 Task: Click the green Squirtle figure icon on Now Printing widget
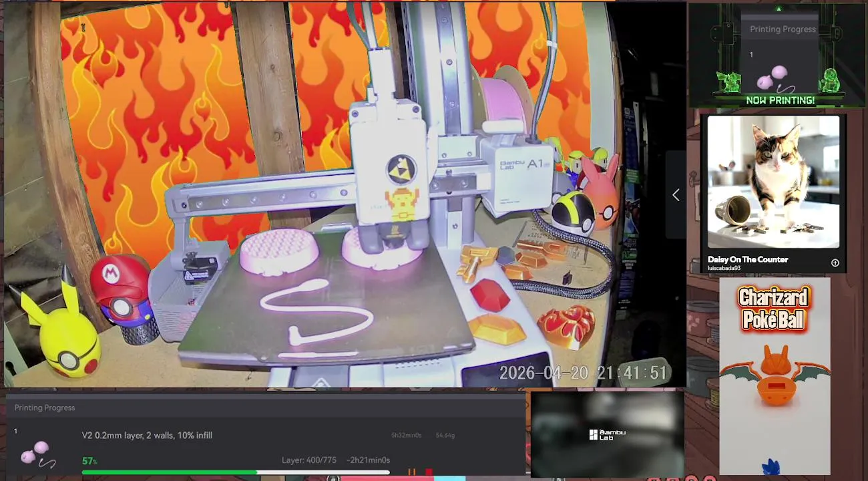pos(830,80)
